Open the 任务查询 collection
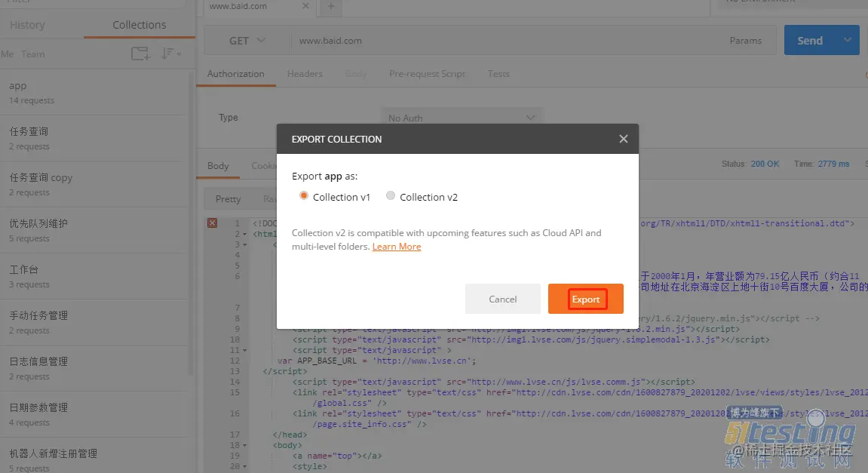The image size is (868, 473). pos(94,139)
